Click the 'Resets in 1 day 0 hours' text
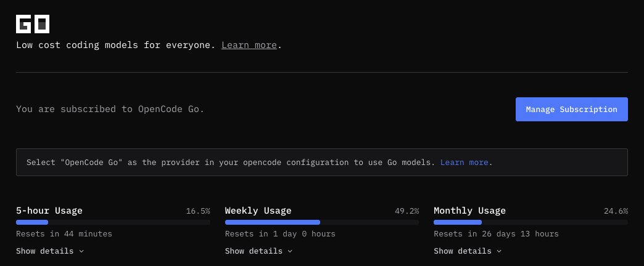The height and width of the screenshot is (266, 644). (280, 233)
